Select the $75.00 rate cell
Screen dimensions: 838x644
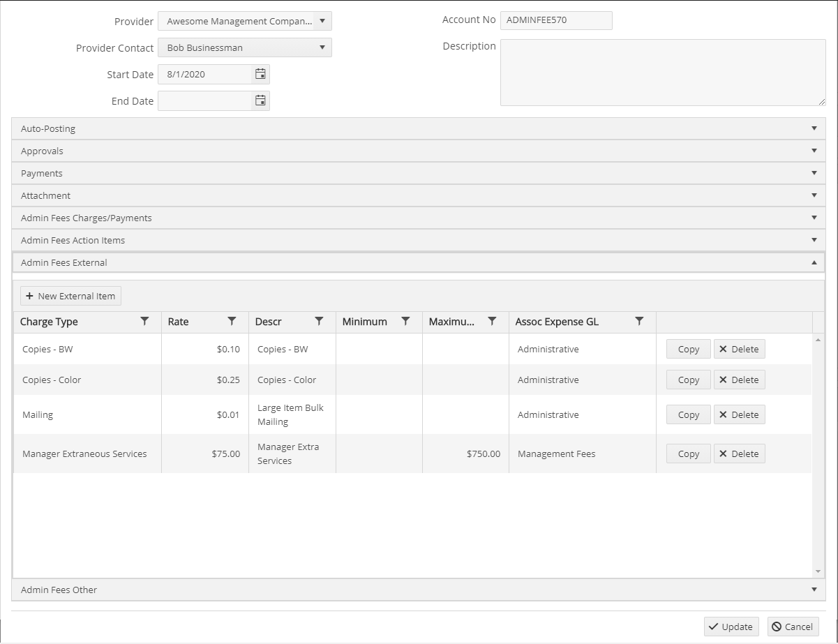coord(205,454)
